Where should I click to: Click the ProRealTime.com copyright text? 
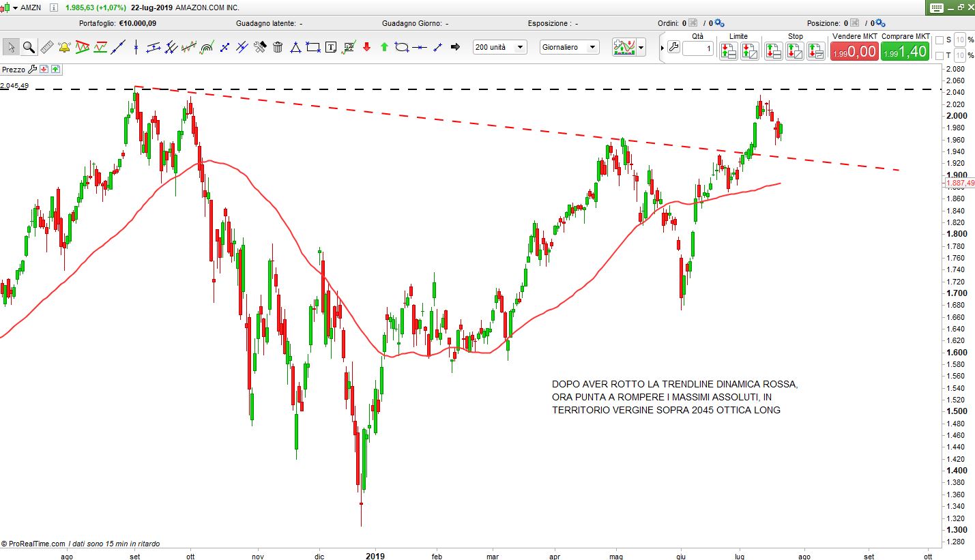click(33, 544)
